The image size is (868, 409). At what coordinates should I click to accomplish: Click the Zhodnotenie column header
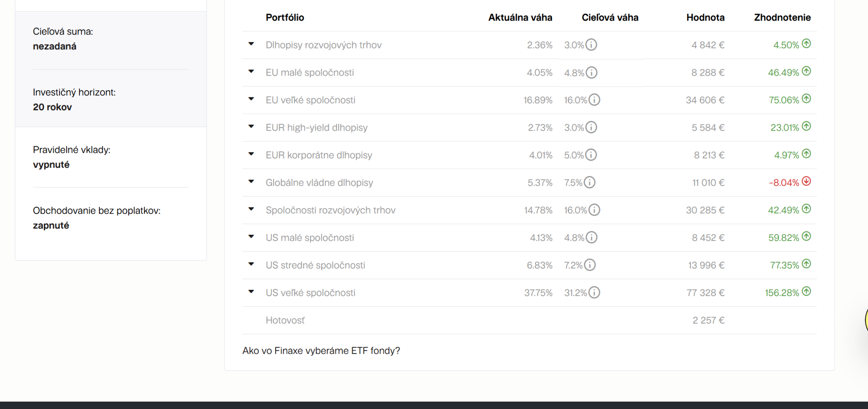tap(782, 17)
